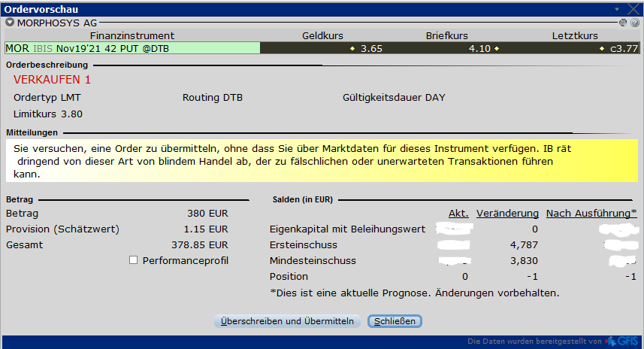Click the Letztkurs column header
This screenshot has width=644, height=349.
pyautogui.click(x=575, y=36)
